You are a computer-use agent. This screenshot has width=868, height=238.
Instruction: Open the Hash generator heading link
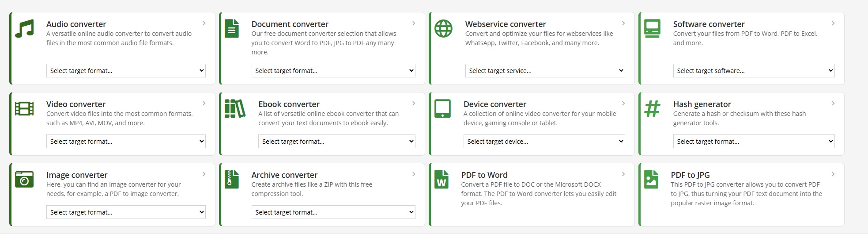coord(702,104)
